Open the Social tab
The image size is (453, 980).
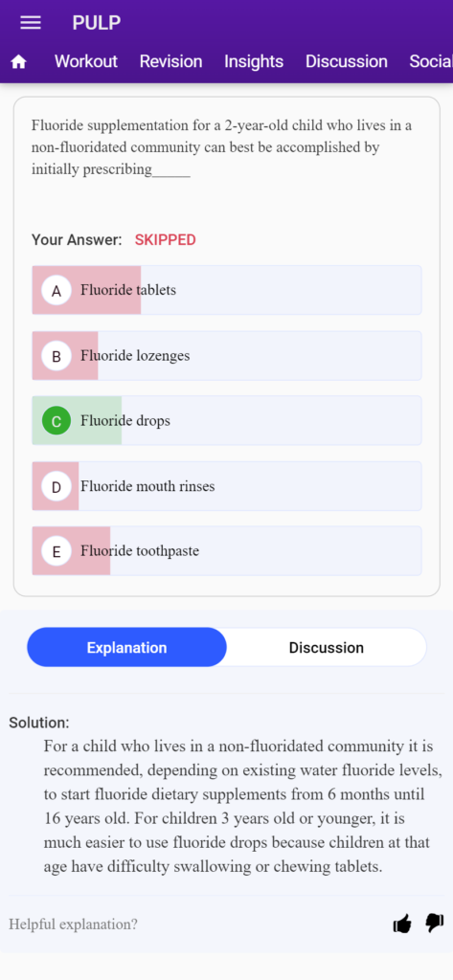pos(431,61)
